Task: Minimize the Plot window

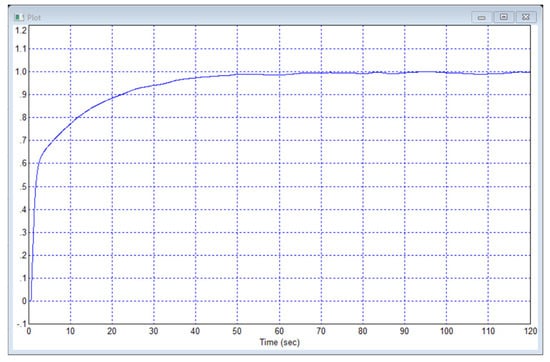Action: pos(482,17)
